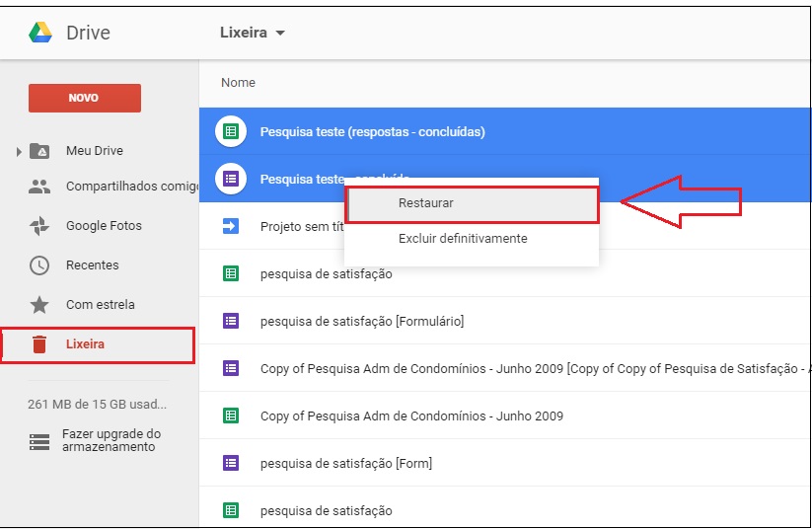
Task: Select pesquisa de satisfação [Form] row
Action: [x=345, y=463]
